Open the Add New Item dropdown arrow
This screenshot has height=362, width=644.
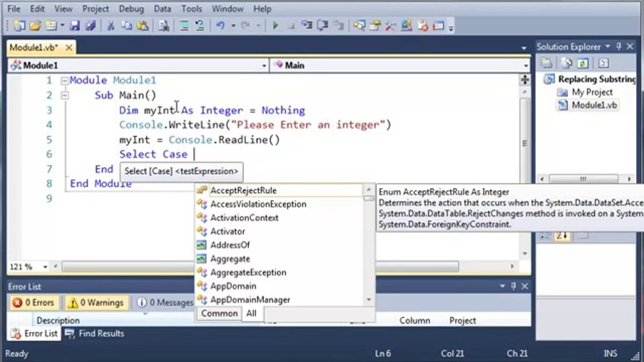[x=62, y=26]
